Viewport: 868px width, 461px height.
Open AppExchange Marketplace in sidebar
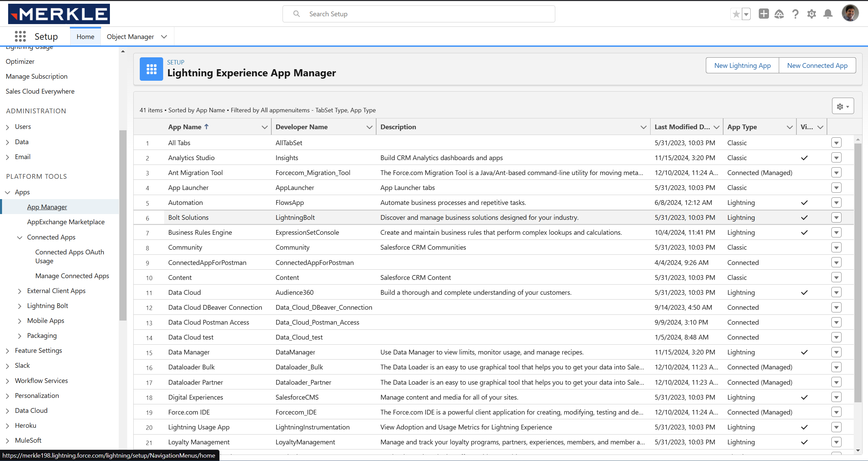(66, 222)
